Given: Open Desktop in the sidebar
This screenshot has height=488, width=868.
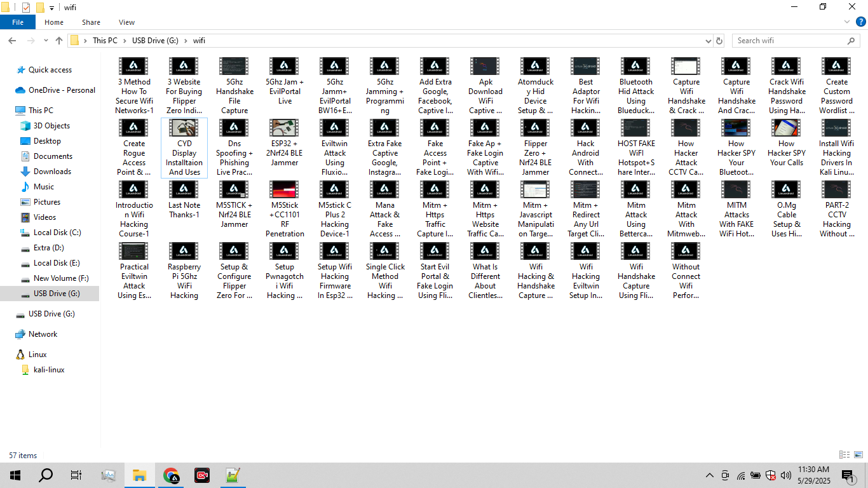Looking at the screenshot, I should [x=47, y=141].
